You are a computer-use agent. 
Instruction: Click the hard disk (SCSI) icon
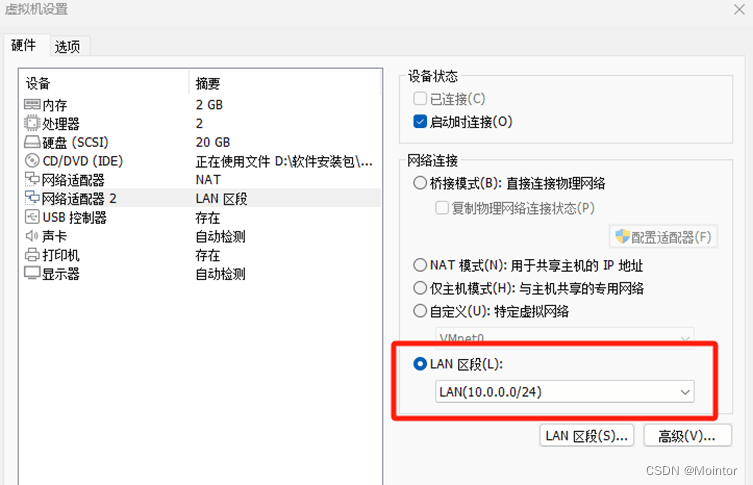(x=32, y=142)
